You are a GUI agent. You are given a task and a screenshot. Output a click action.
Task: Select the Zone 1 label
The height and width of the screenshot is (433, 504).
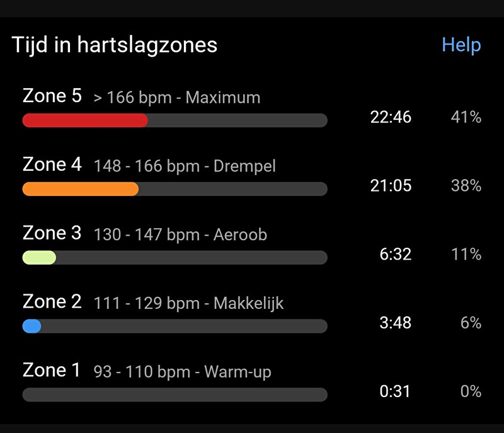pos(52,370)
